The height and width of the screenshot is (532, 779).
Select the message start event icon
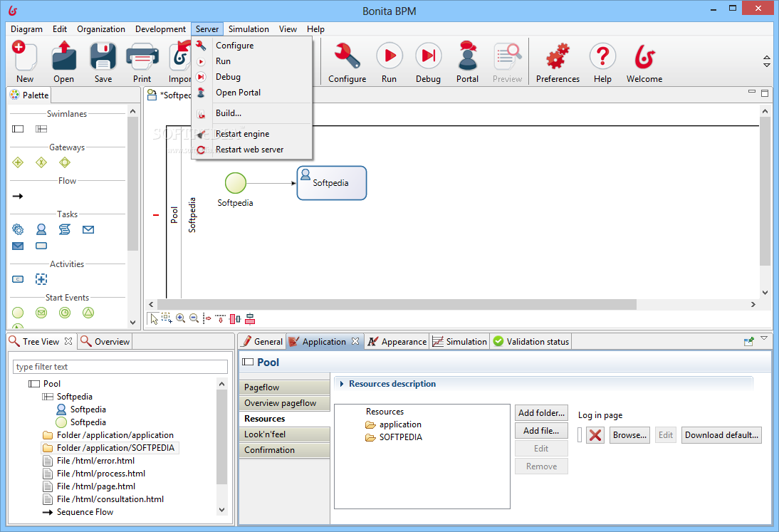[41, 313]
